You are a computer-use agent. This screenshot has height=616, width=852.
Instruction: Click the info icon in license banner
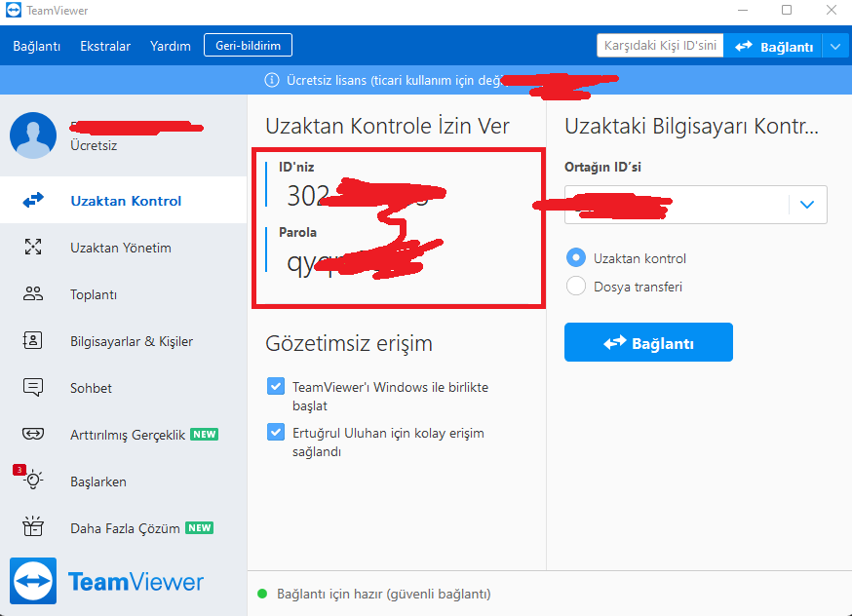[272, 80]
